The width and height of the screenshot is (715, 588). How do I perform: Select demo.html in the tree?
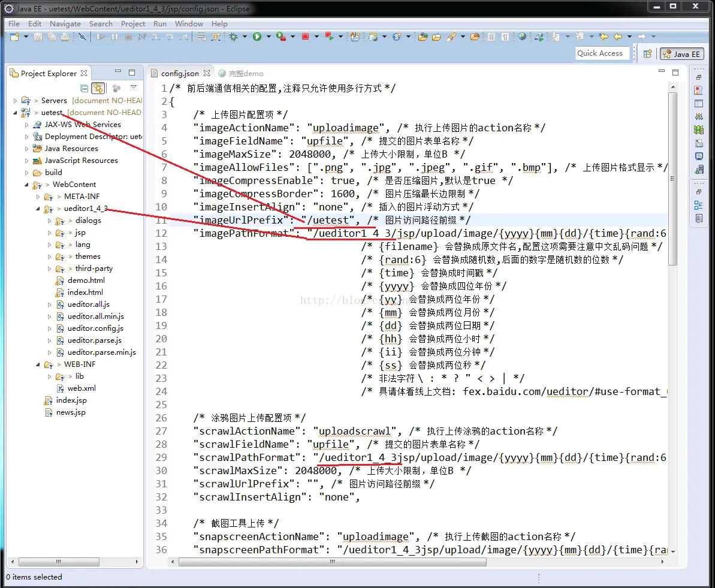pyautogui.click(x=86, y=281)
